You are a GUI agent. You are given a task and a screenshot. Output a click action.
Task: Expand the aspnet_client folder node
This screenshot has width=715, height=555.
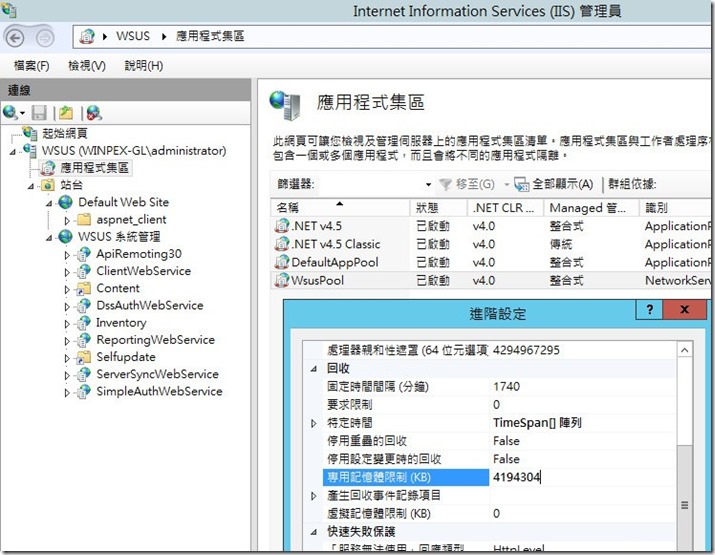[x=67, y=220]
